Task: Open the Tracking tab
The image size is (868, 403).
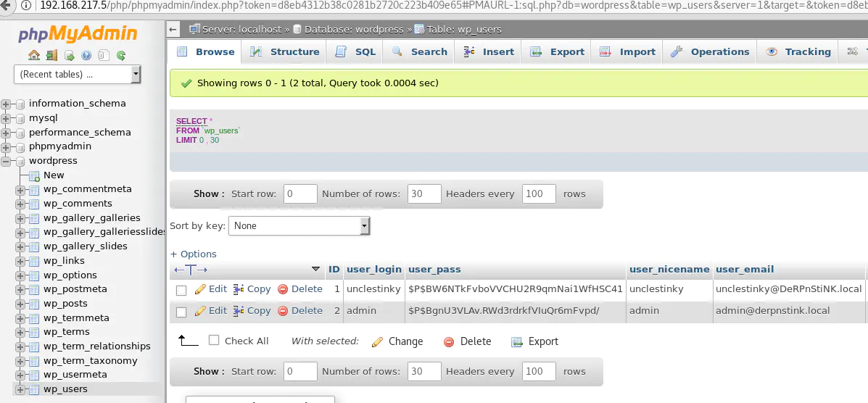Action: pyautogui.click(x=798, y=51)
